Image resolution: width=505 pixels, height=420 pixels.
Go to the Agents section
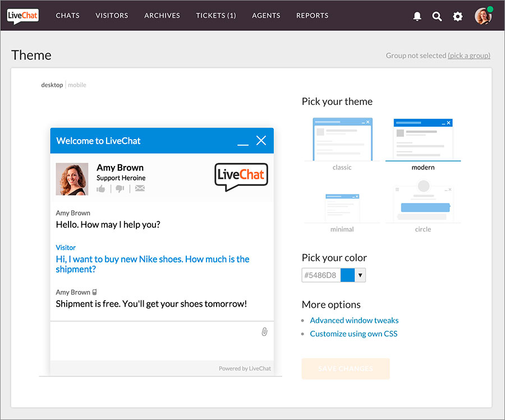point(266,16)
